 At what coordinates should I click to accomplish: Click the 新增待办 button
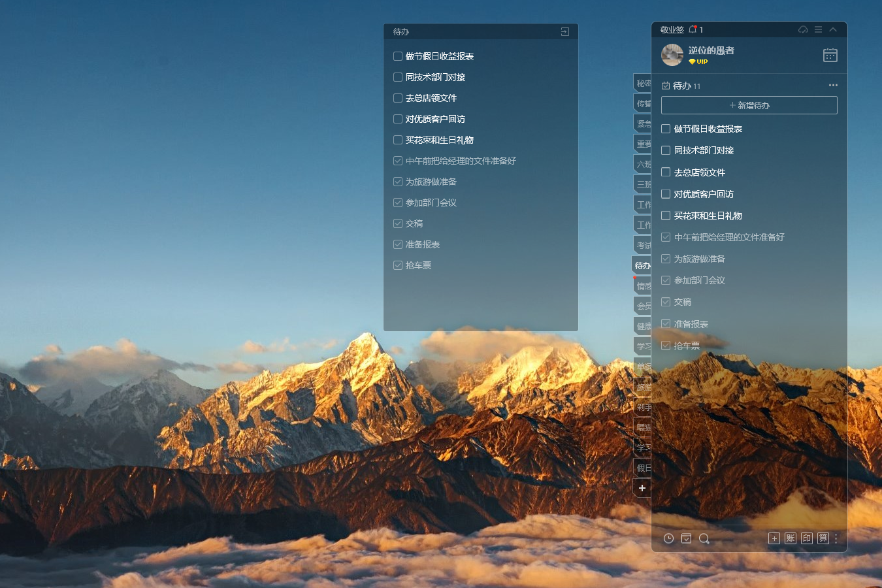(749, 105)
